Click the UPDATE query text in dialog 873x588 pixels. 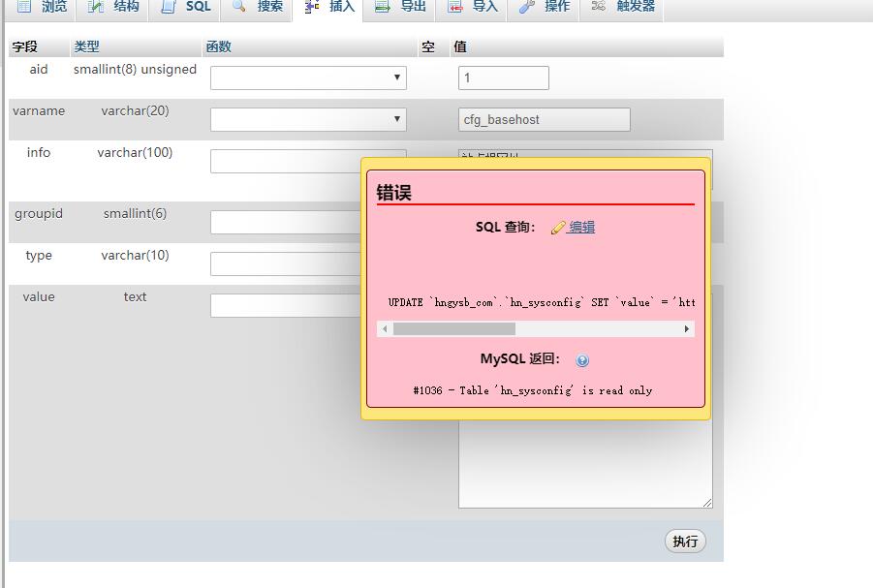pyautogui.click(x=542, y=302)
